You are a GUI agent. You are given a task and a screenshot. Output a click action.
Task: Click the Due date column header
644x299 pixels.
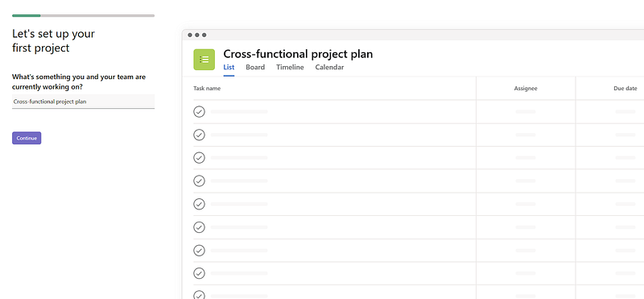(625, 89)
